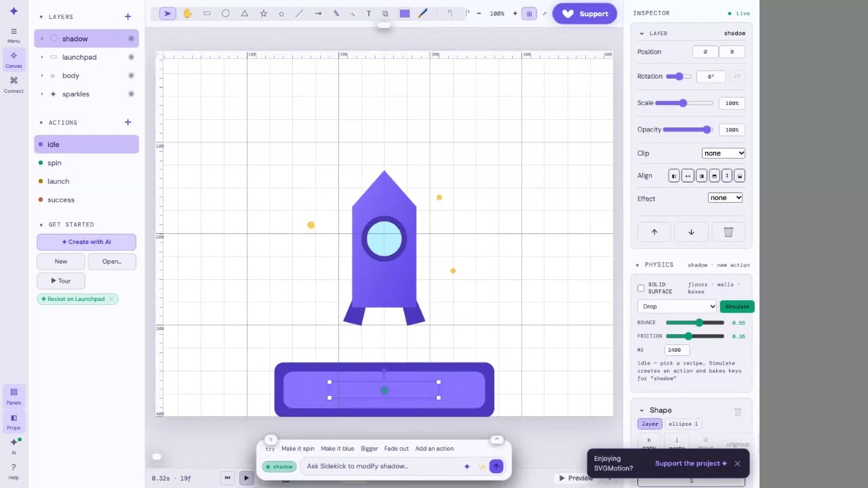Select the star shape tool
Image resolution: width=868 pixels, height=488 pixels.
(264, 14)
